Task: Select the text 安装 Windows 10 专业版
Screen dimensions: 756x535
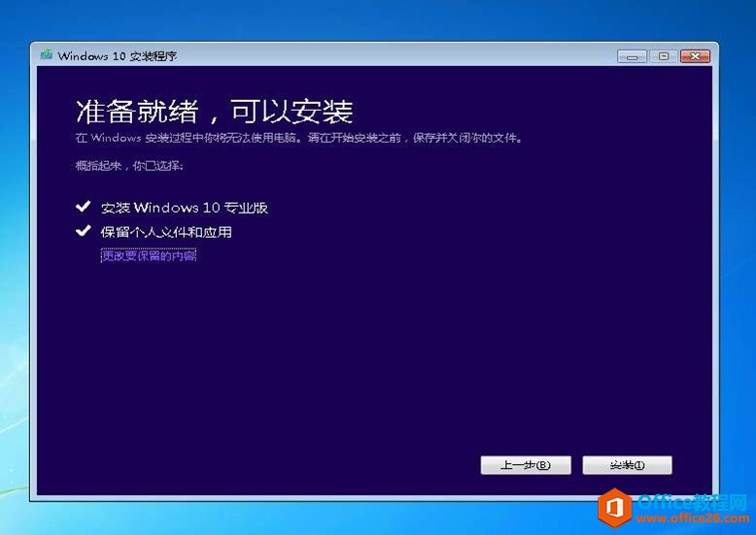Action: tap(185, 208)
